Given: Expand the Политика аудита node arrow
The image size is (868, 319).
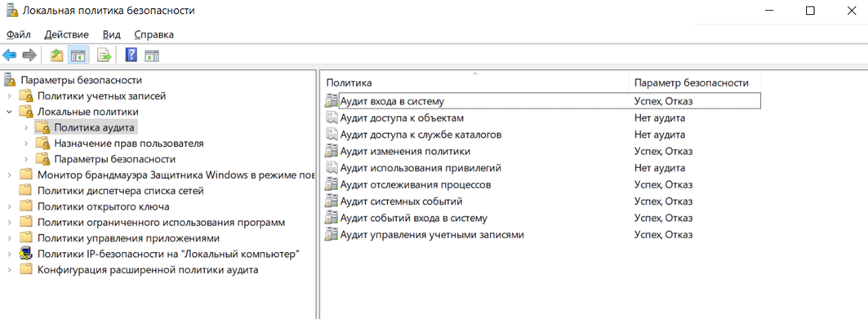Looking at the screenshot, I should (x=26, y=128).
